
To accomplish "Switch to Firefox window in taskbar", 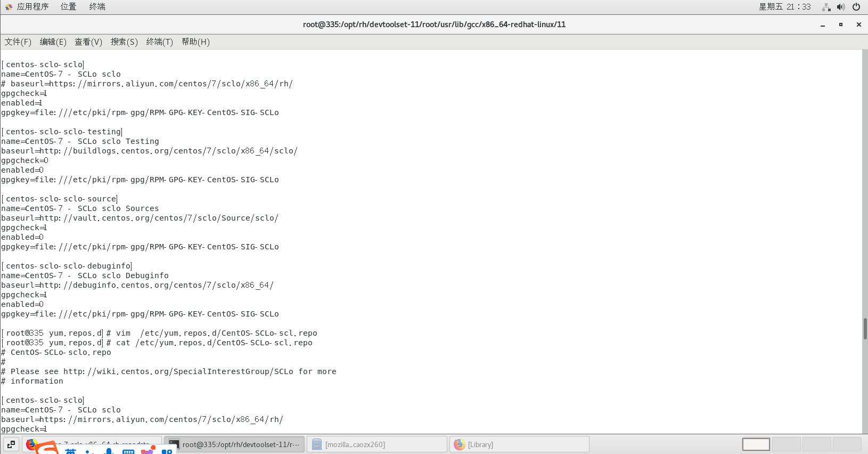I will tap(92, 444).
